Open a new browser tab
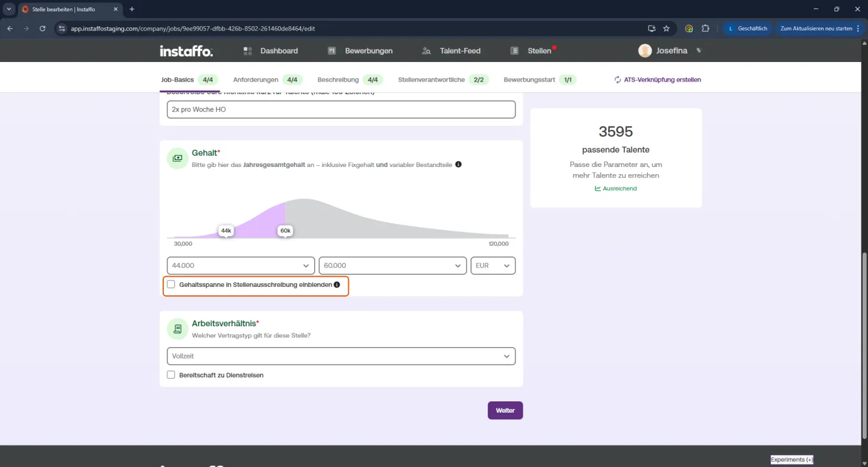Screen dimensions: 868x467 132,9
